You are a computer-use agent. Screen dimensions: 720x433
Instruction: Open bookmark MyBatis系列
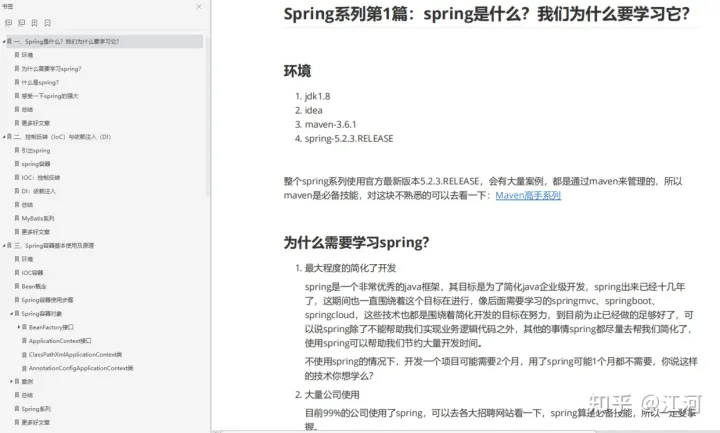[x=38, y=219]
